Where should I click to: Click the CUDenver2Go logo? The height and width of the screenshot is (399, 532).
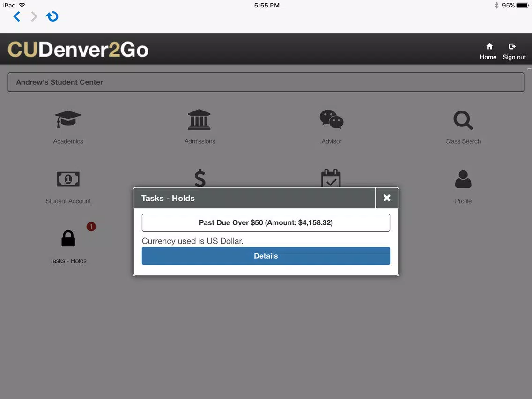[x=78, y=50]
